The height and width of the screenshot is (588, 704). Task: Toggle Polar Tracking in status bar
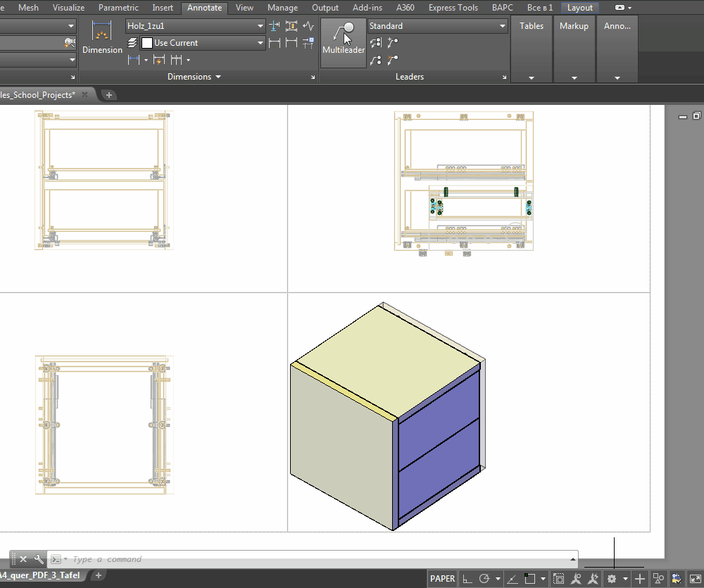(484, 579)
